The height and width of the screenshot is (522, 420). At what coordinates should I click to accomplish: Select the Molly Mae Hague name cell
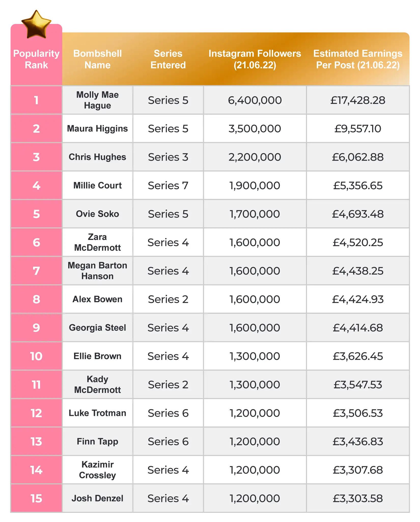point(97,100)
